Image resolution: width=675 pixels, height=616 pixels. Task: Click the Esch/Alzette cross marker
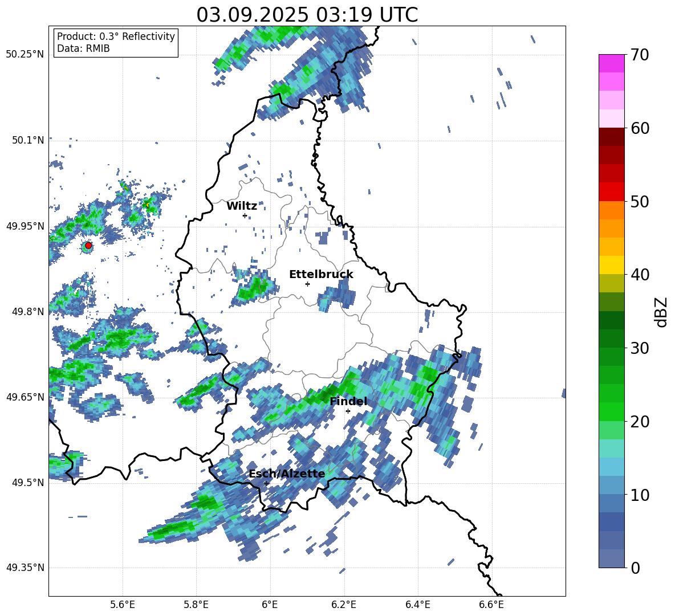tap(266, 483)
